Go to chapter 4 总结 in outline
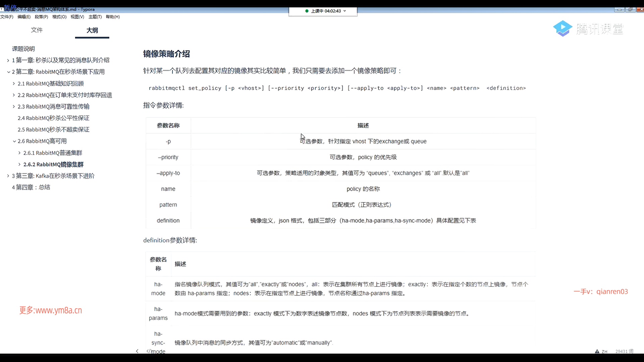 pos(31,187)
